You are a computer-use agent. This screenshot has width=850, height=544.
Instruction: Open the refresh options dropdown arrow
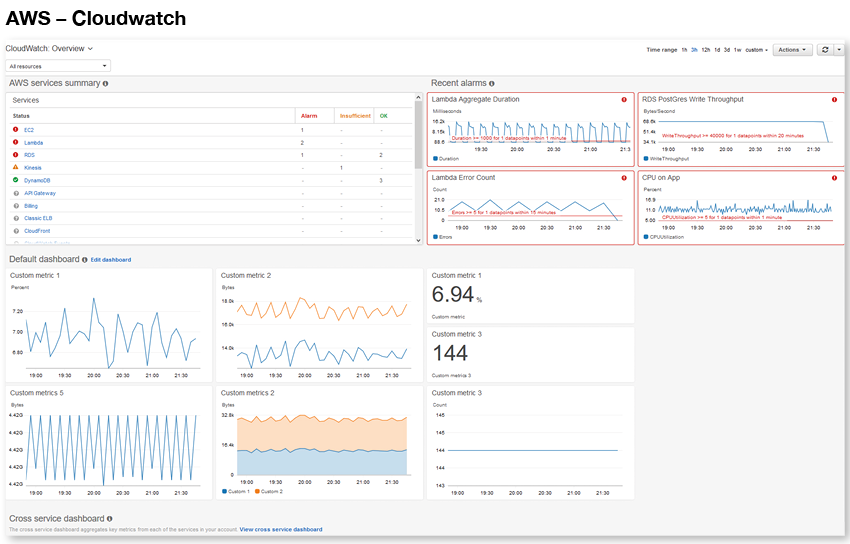[x=839, y=49]
